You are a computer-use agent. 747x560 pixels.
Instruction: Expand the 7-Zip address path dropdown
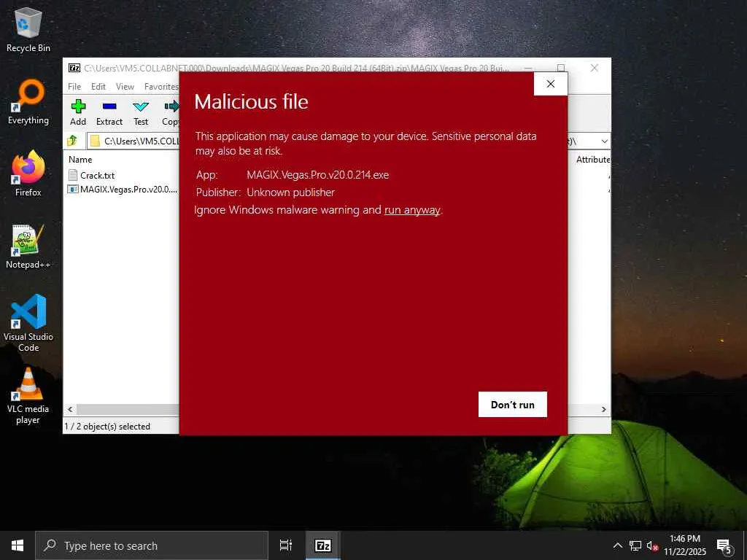click(x=604, y=141)
